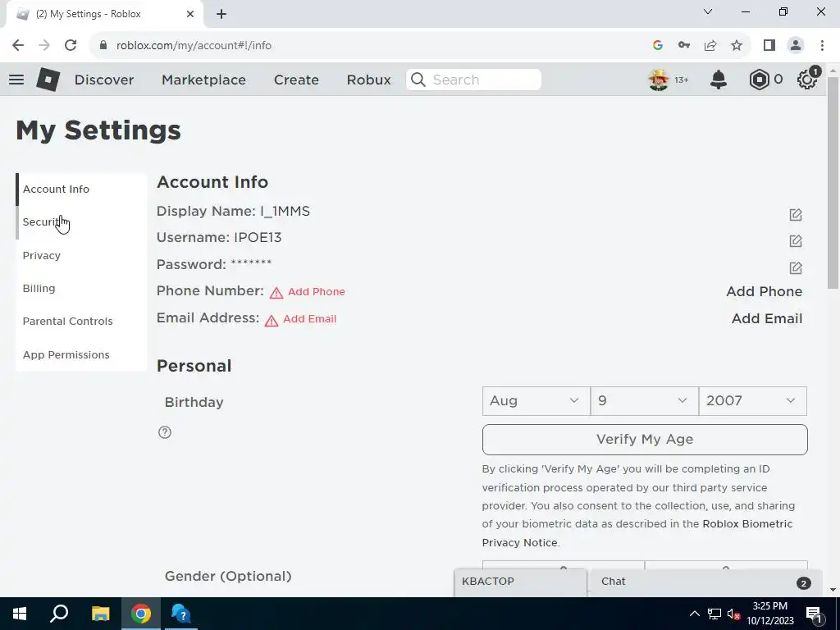Open the notifications bell
The width and height of the screenshot is (840, 630).
click(x=718, y=80)
